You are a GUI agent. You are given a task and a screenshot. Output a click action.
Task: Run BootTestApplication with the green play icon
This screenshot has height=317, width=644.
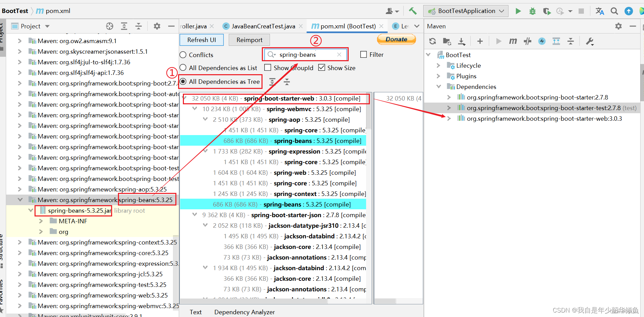(518, 11)
